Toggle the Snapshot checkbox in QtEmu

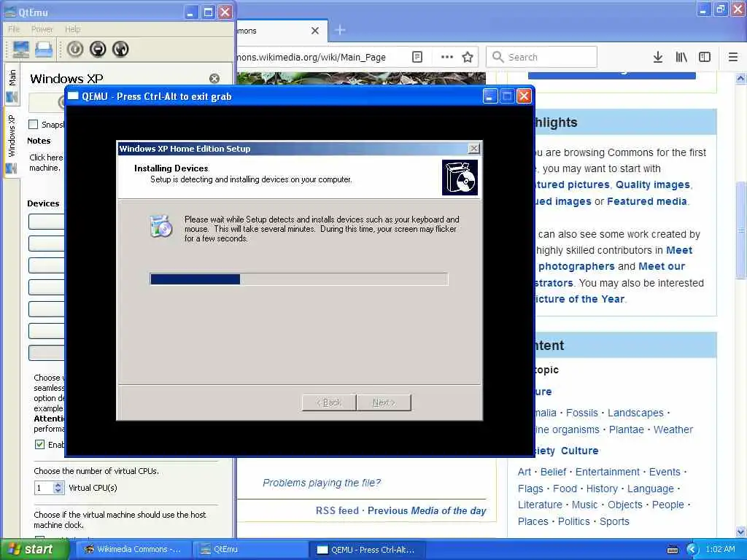[34, 124]
